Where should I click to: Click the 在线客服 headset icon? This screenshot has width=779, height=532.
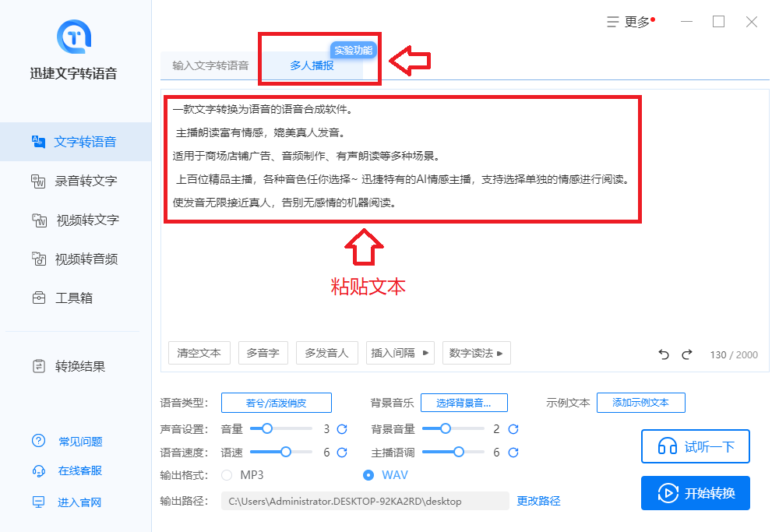click(x=39, y=471)
